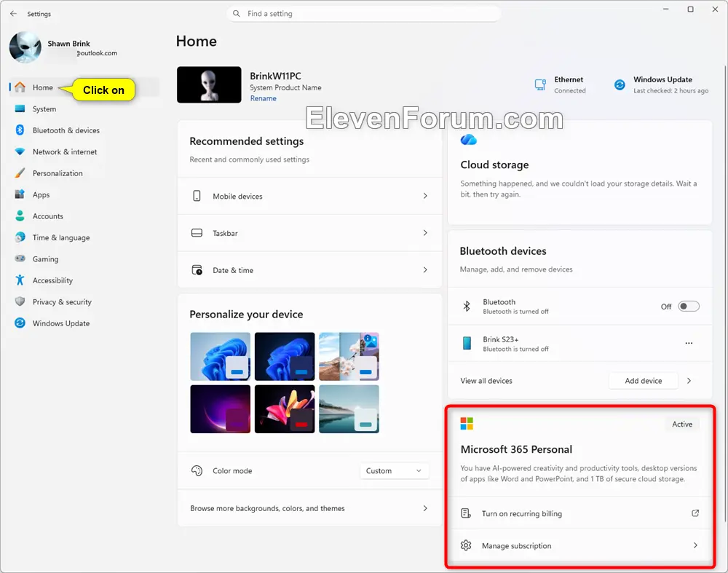
Task: Click the System monitor icon
Action: [20, 108]
